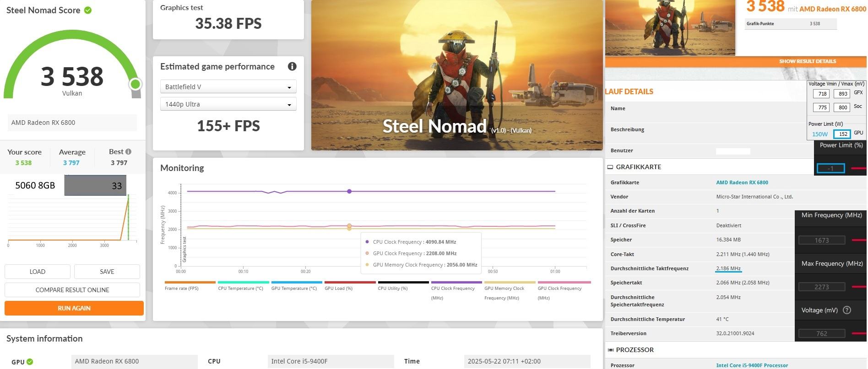Click the purple CPU clock marker on the graph
This screenshot has height=369, width=868.
349,192
